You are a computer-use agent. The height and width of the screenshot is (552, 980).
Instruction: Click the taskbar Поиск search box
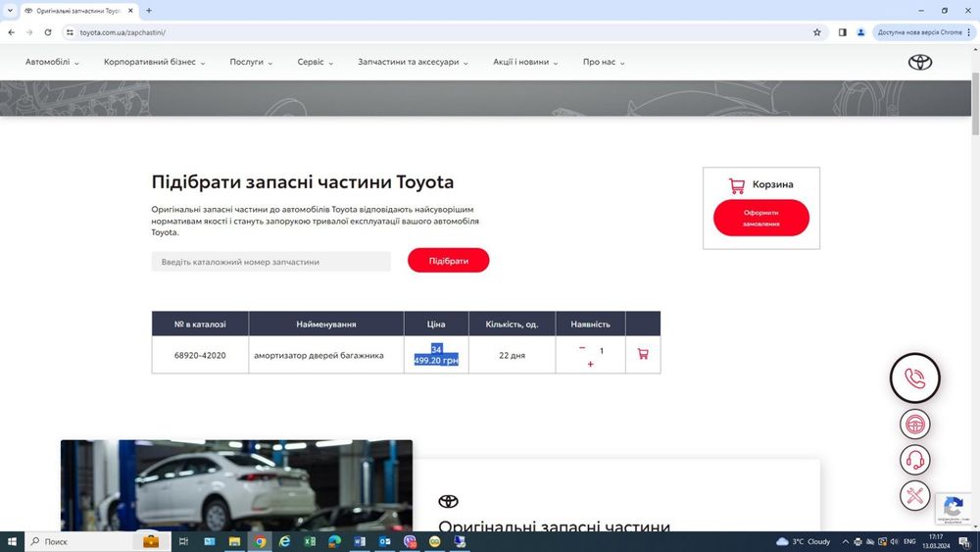(97, 541)
